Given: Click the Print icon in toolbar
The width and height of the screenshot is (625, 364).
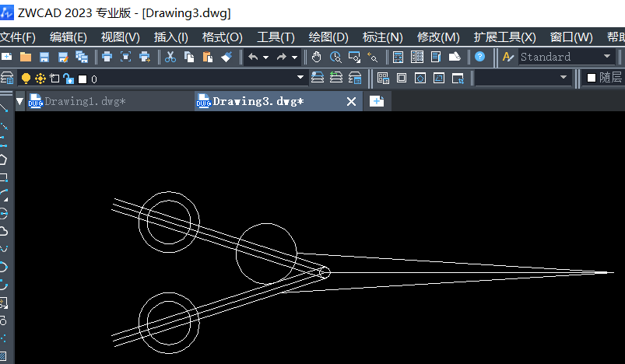Looking at the screenshot, I should 107,57.
